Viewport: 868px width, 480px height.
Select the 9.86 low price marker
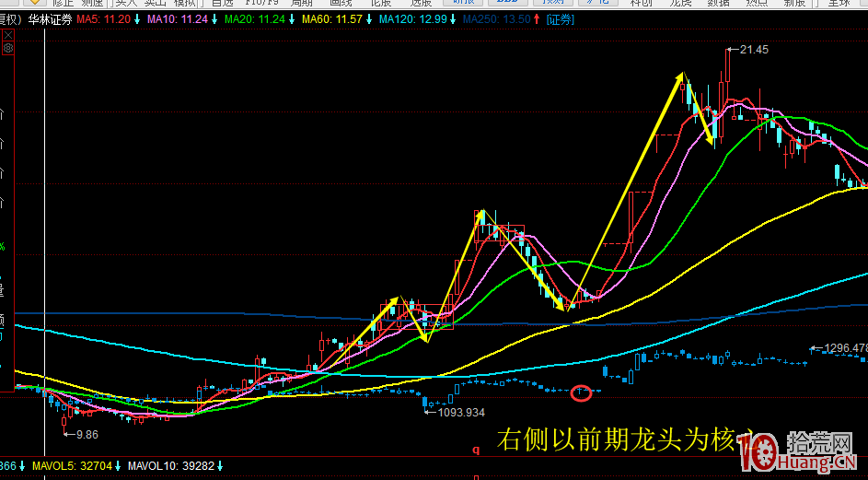point(87,435)
